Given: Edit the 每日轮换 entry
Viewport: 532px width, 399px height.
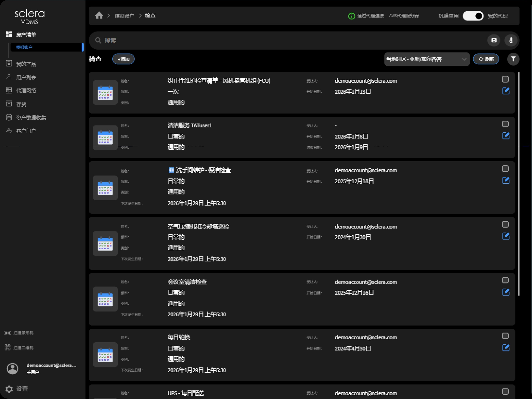Looking at the screenshot, I should click(506, 348).
